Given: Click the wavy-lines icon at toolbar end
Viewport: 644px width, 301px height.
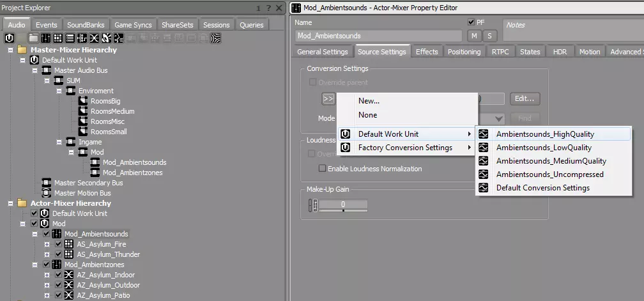Looking at the screenshot, I should coord(216,38).
